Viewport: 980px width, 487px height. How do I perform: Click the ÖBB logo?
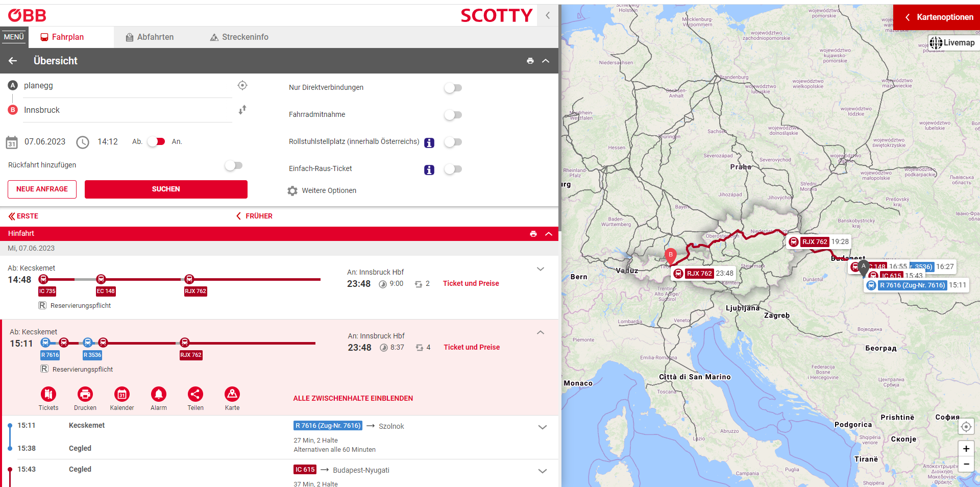27,16
